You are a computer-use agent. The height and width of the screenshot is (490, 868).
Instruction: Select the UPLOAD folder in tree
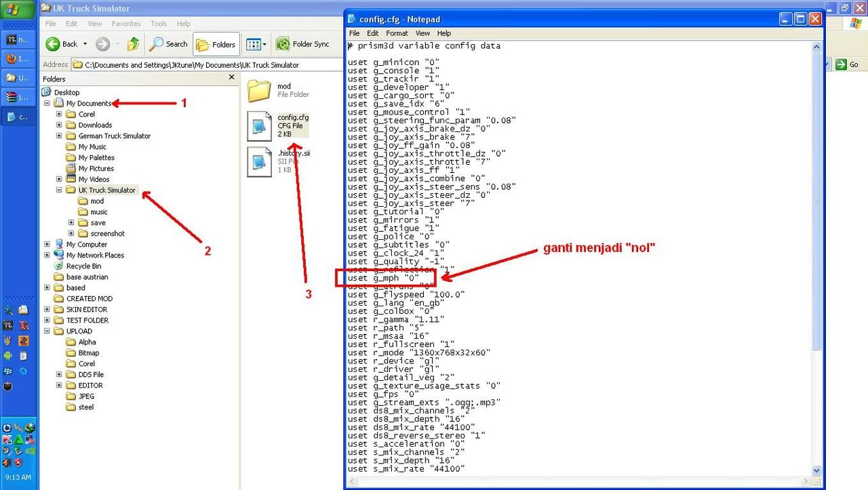click(79, 331)
